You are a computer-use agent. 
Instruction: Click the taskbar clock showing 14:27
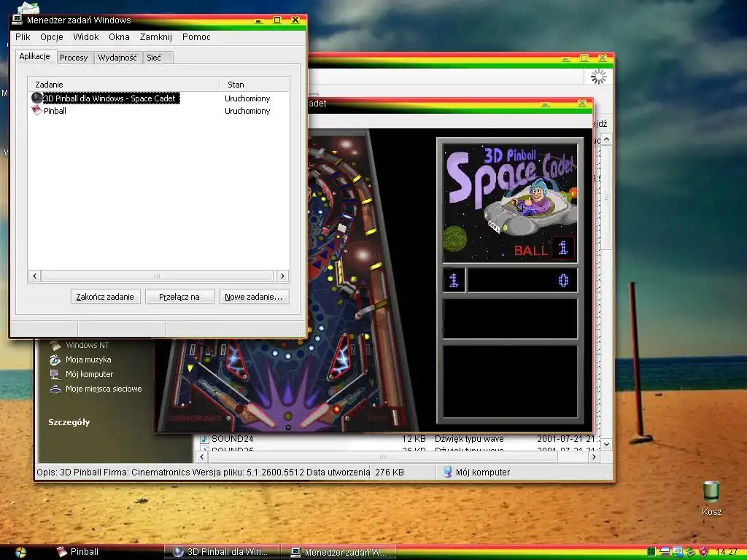[727, 553]
